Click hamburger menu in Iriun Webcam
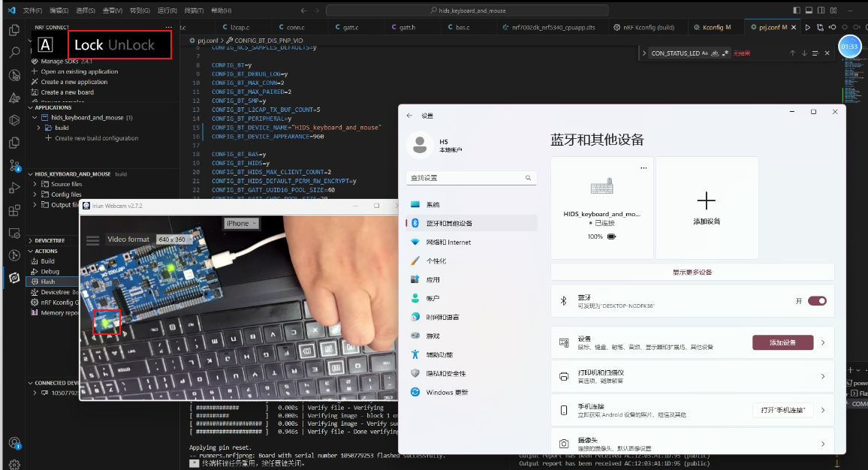 pos(93,240)
